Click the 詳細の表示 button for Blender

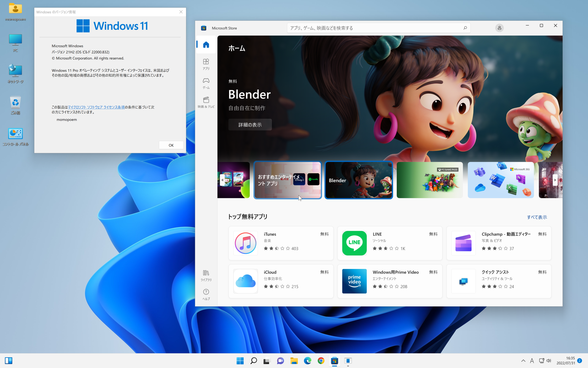250,125
